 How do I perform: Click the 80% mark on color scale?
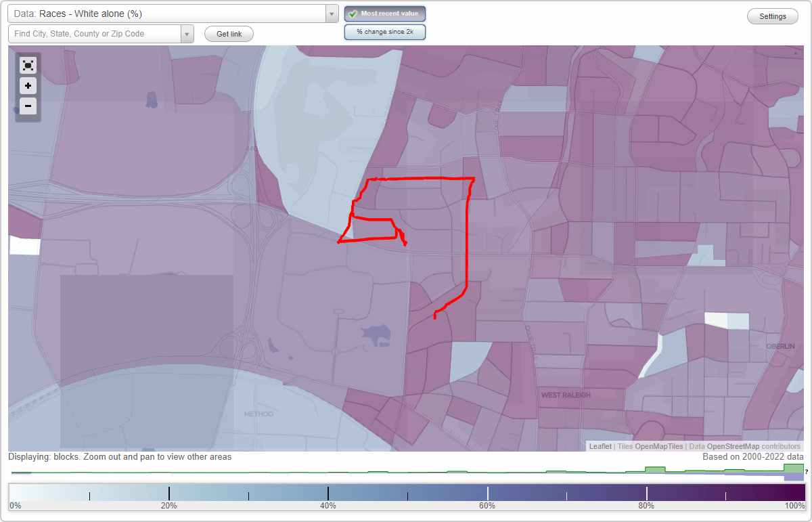coord(646,506)
